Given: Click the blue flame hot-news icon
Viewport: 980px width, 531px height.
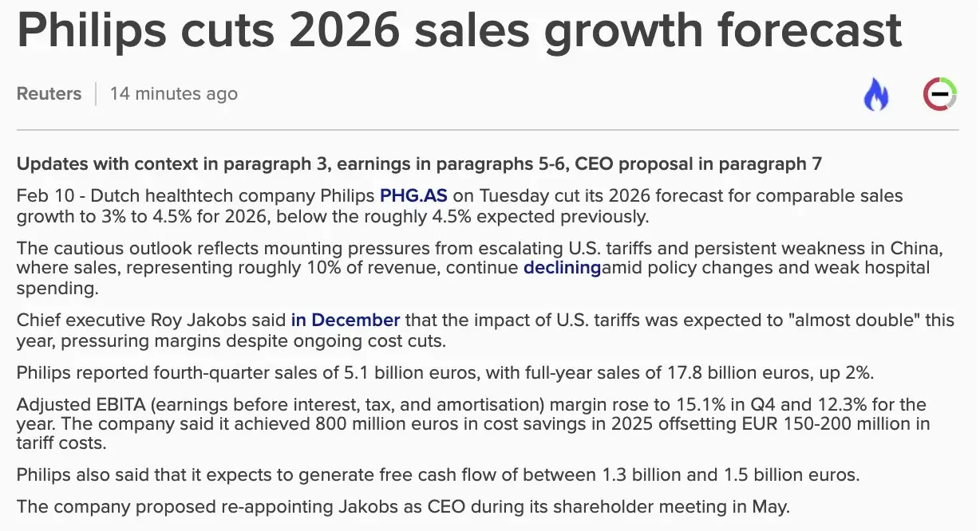Looking at the screenshot, I should pyautogui.click(x=876, y=95).
